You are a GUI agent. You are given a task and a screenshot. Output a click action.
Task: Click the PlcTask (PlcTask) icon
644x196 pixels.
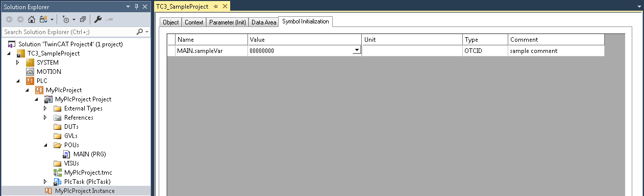pos(57,182)
